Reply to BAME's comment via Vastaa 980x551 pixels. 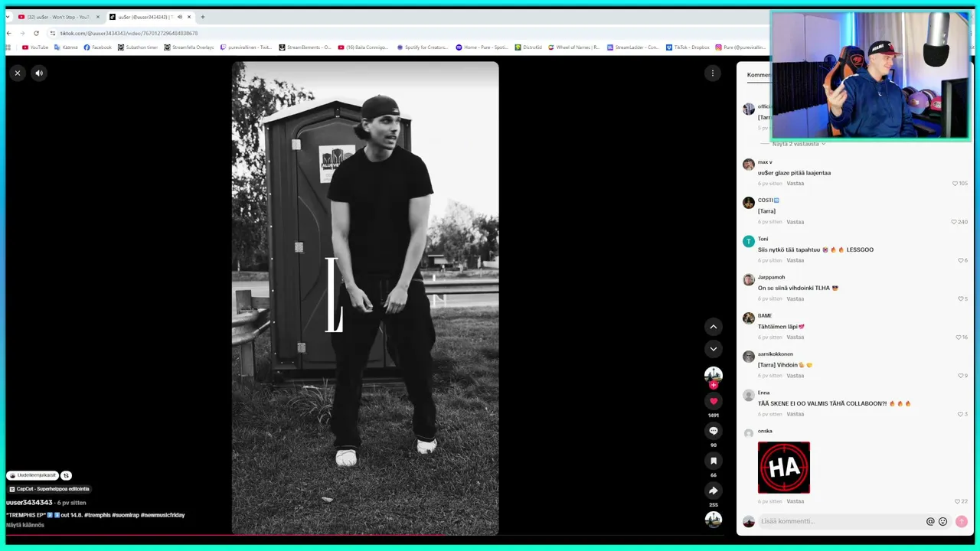click(x=795, y=337)
